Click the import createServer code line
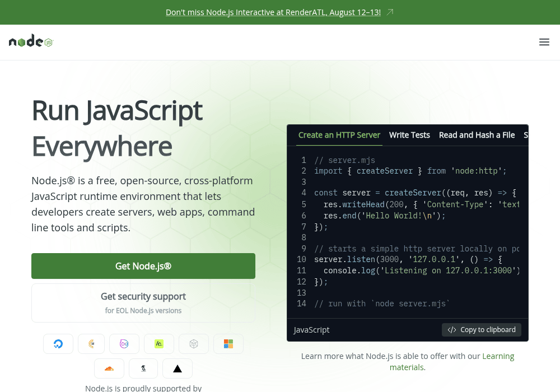The width and height of the screenshot is (560, 392). point(410,171)
